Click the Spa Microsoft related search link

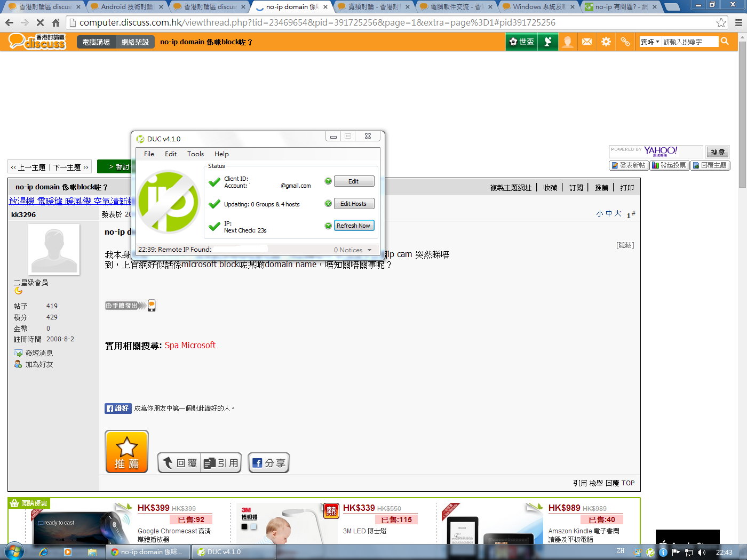pos(190,345)
